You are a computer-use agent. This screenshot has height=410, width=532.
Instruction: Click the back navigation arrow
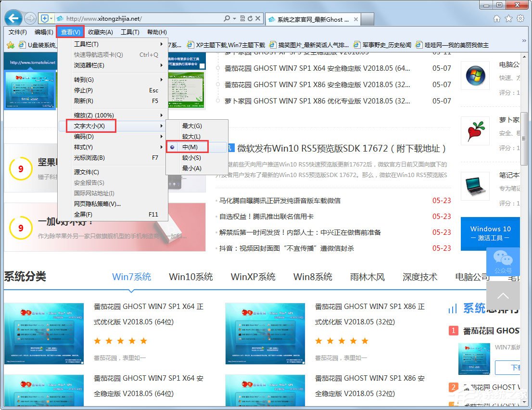[13, 18]
